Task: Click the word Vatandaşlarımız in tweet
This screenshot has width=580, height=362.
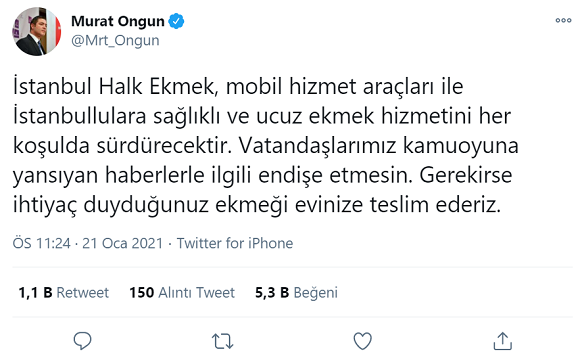Action: tap(317, 146)
